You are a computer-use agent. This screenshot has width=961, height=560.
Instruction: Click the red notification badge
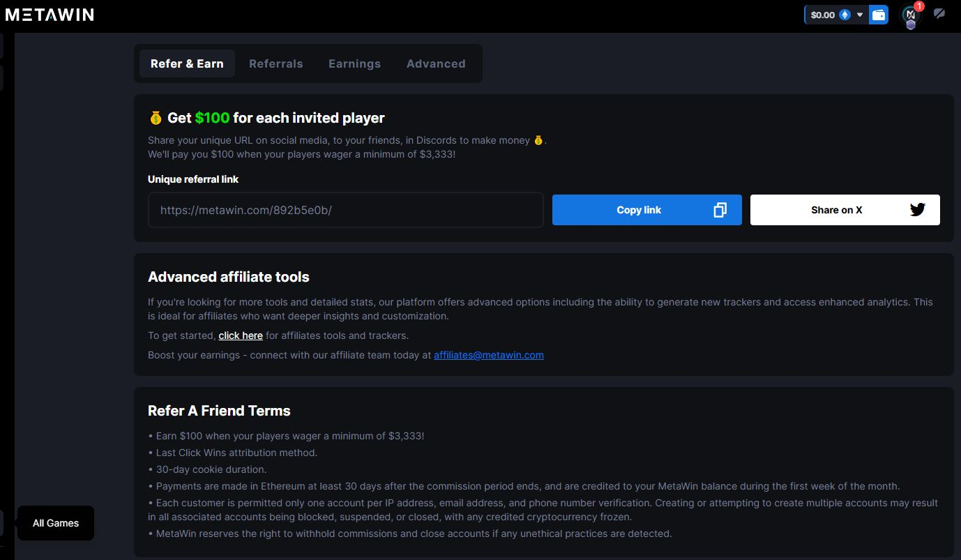919,6
